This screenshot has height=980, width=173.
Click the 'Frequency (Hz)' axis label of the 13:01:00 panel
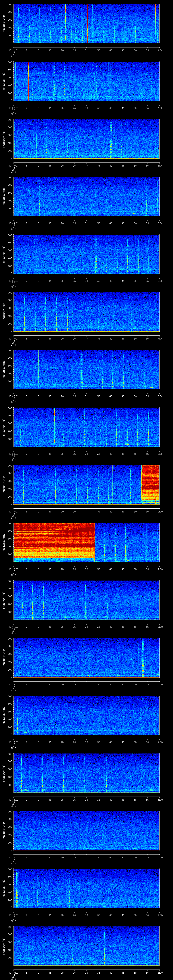click(4, 24)
